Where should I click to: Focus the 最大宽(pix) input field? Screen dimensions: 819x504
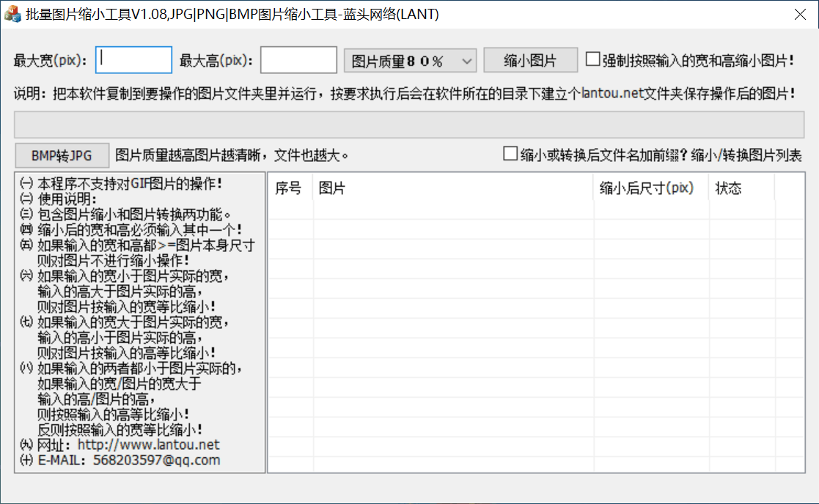(133, 60)
